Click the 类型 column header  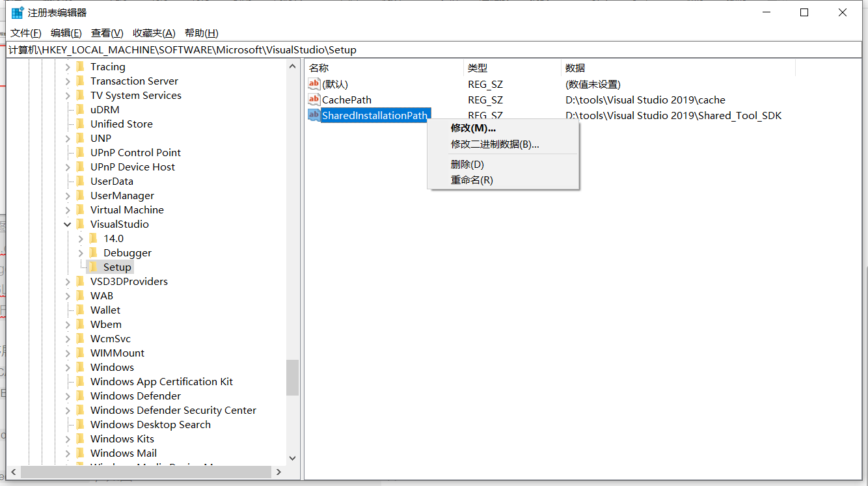[x=512, y=68]
